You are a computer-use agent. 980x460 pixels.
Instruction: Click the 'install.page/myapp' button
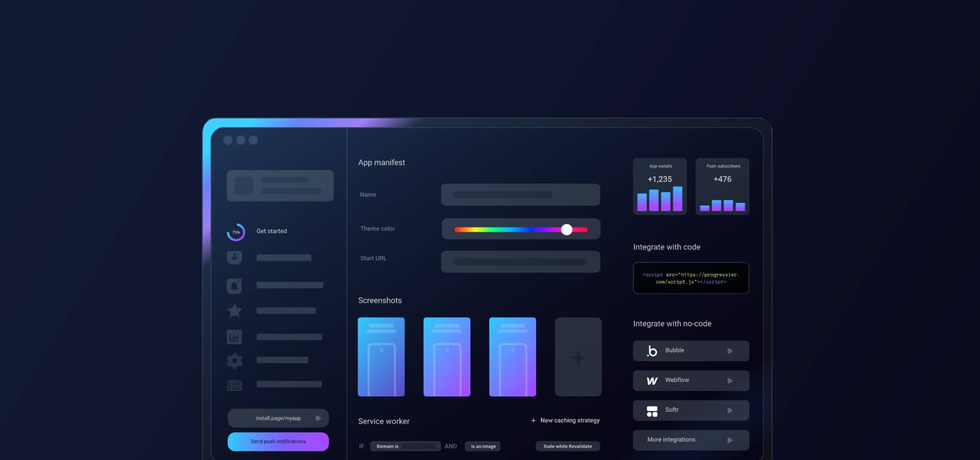[278, 418]
